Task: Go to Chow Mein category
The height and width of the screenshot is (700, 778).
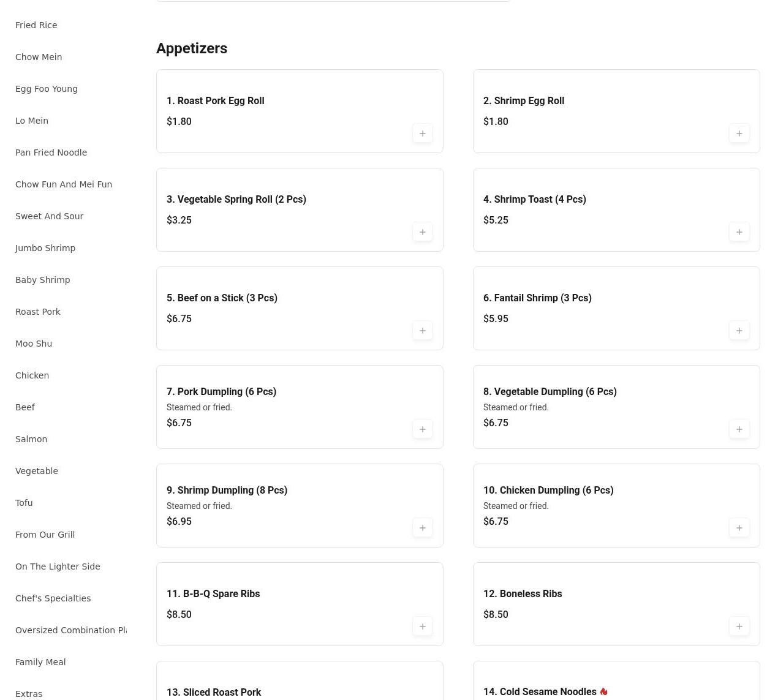Action: (x=39, y=57)
